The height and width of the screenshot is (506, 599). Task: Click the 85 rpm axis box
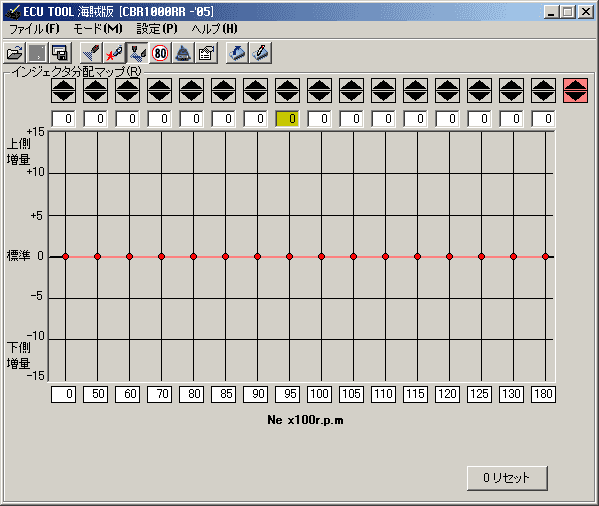coord(224,394)
